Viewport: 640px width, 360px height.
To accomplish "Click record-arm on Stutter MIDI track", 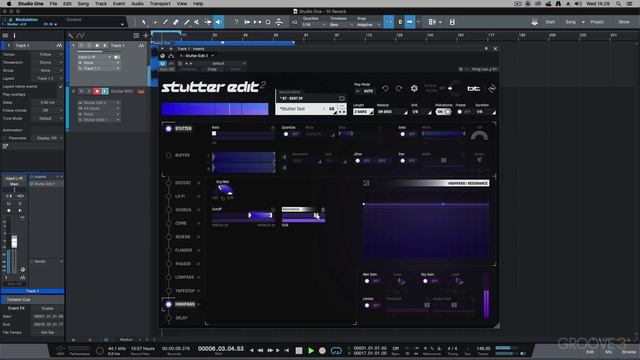I will click(97, 91).
